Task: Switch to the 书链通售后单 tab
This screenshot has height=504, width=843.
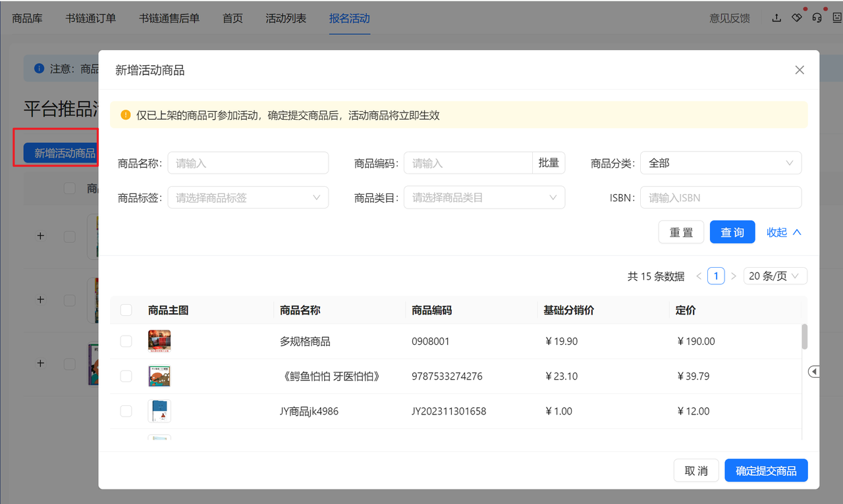Action: click(169, 18)
